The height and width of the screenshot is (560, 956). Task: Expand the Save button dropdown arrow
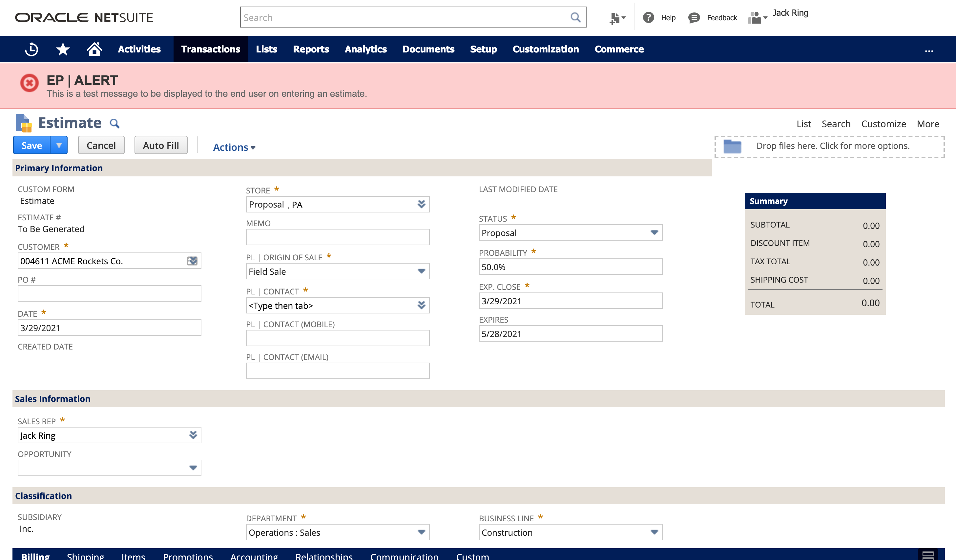(59, 145)
